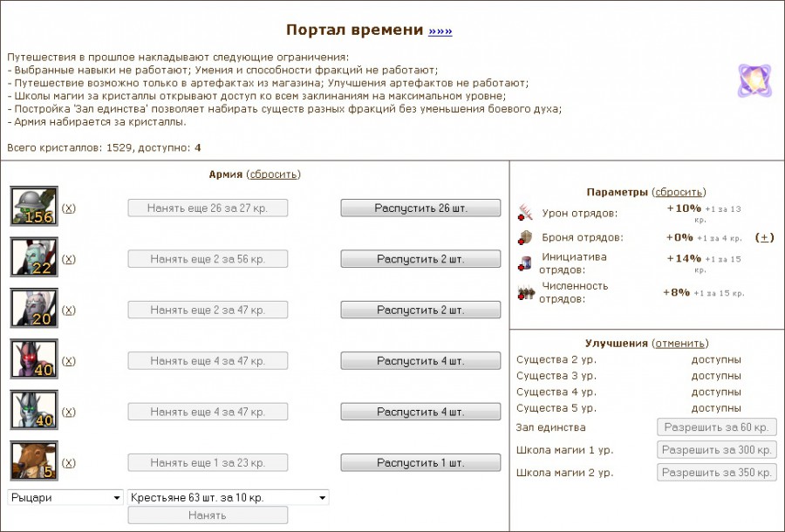The height and width of the screenshot is (532, 785).
Task: Click "Разрешить за 60 кр." for Зал единства
Action: (716, 427)
